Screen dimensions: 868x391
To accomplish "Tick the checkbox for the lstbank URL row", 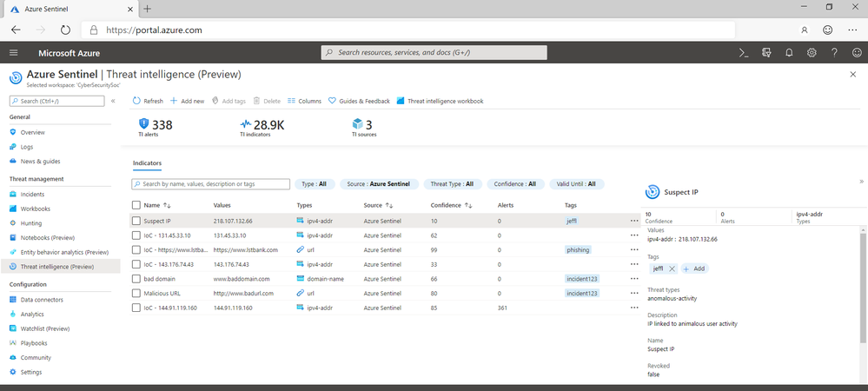I will click(136, 249).
